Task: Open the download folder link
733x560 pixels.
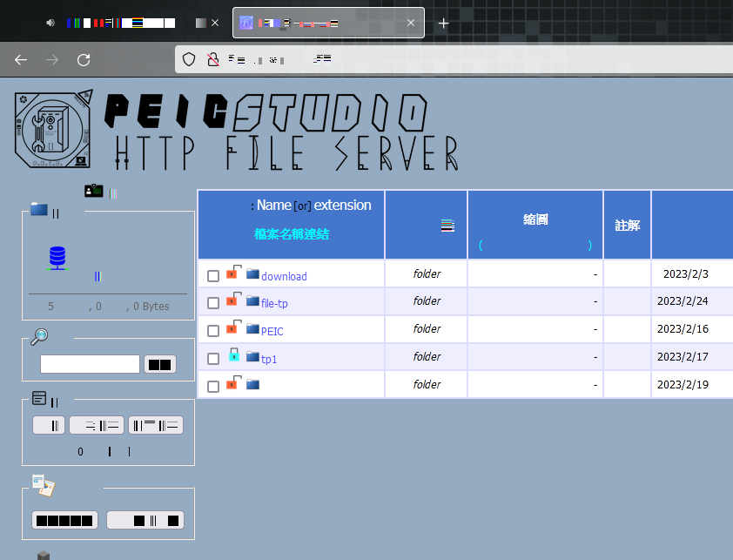Action: [x=284, y=276]
